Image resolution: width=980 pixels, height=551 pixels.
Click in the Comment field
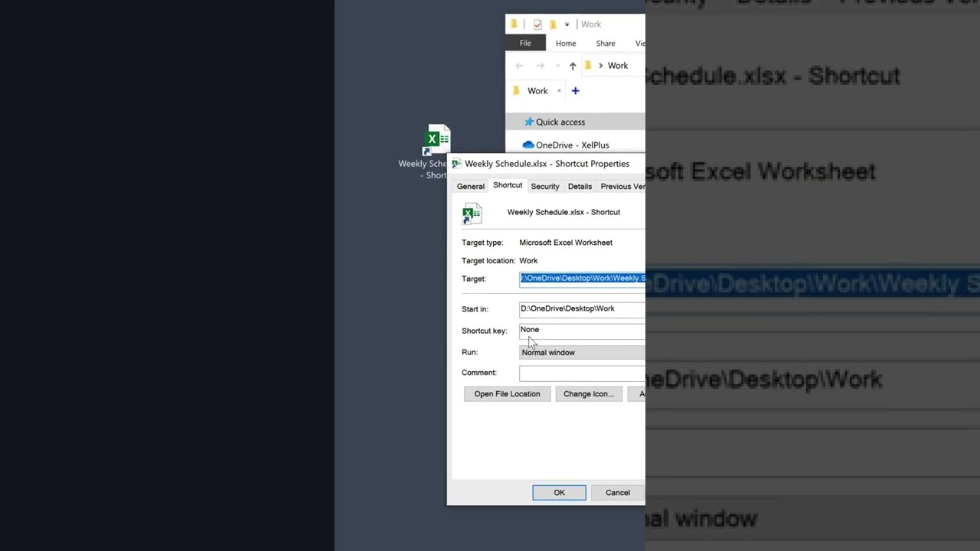pos(582,373)
